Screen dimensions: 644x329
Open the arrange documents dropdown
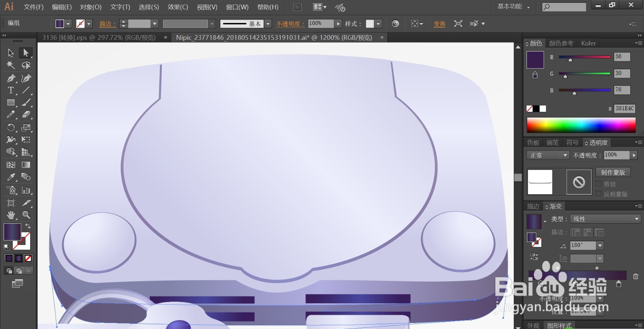point(320,7)
